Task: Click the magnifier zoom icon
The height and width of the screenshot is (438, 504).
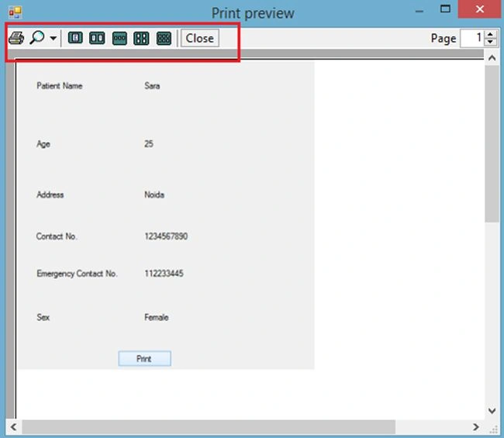Action: 37,37
